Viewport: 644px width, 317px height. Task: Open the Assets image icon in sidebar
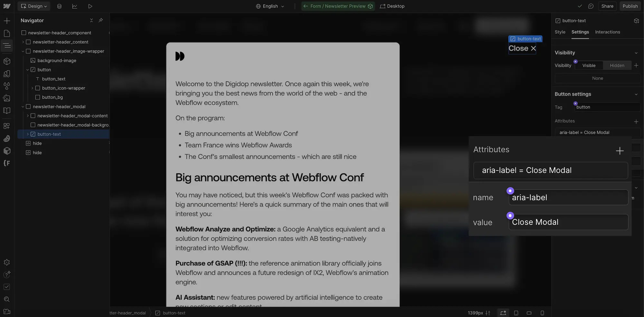7,98
